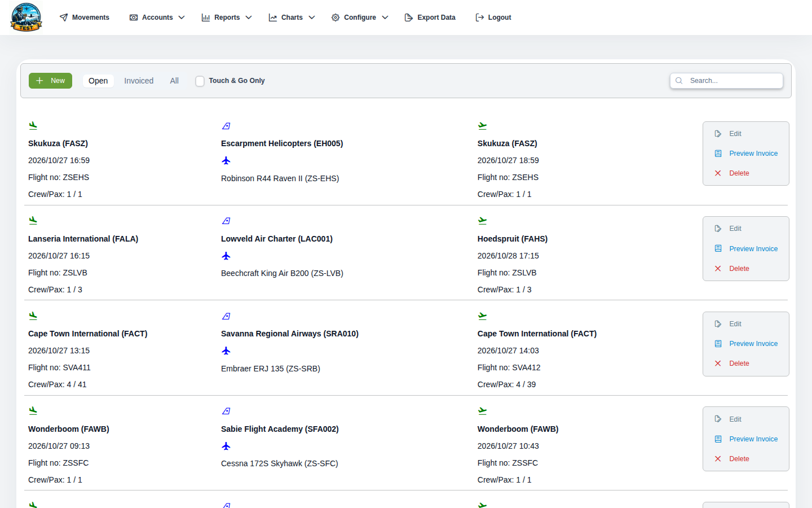812x508 pixels.
Task: Click the aircraft icon above Cessna 172S Skyhawk
Action: click(226, 446)
